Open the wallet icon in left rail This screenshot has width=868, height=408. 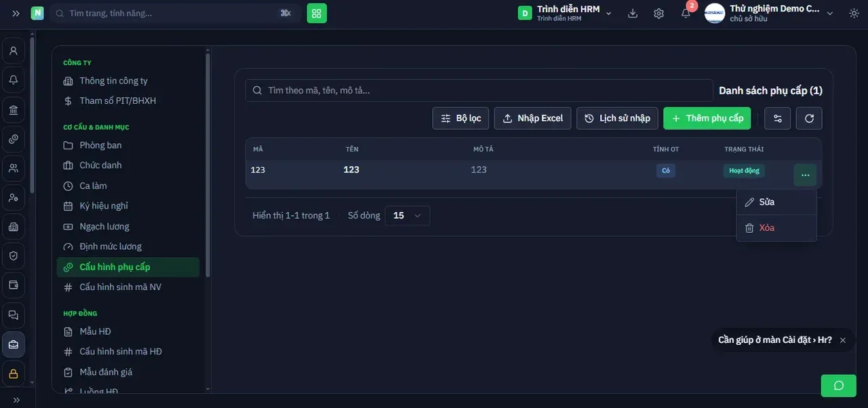click(14, 285)
